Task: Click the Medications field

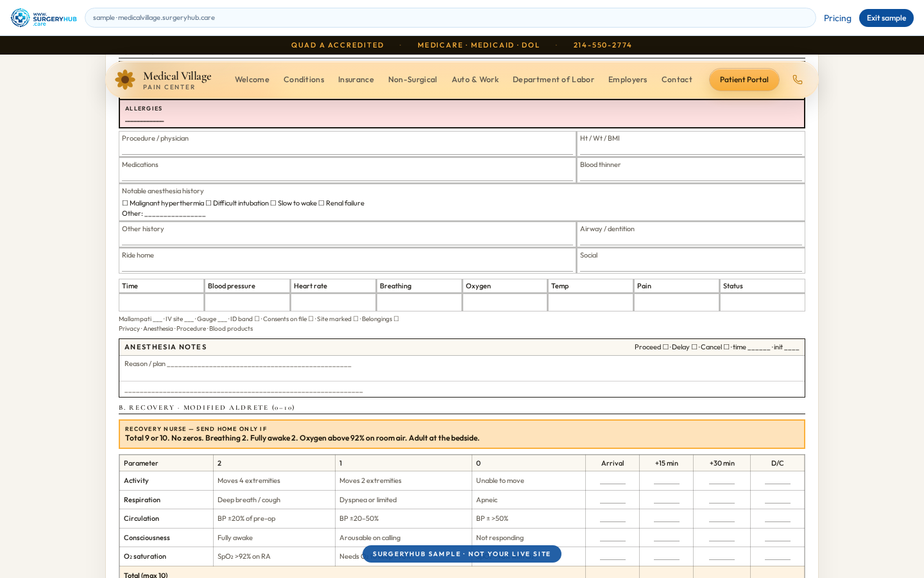Action: coord(347,170)
